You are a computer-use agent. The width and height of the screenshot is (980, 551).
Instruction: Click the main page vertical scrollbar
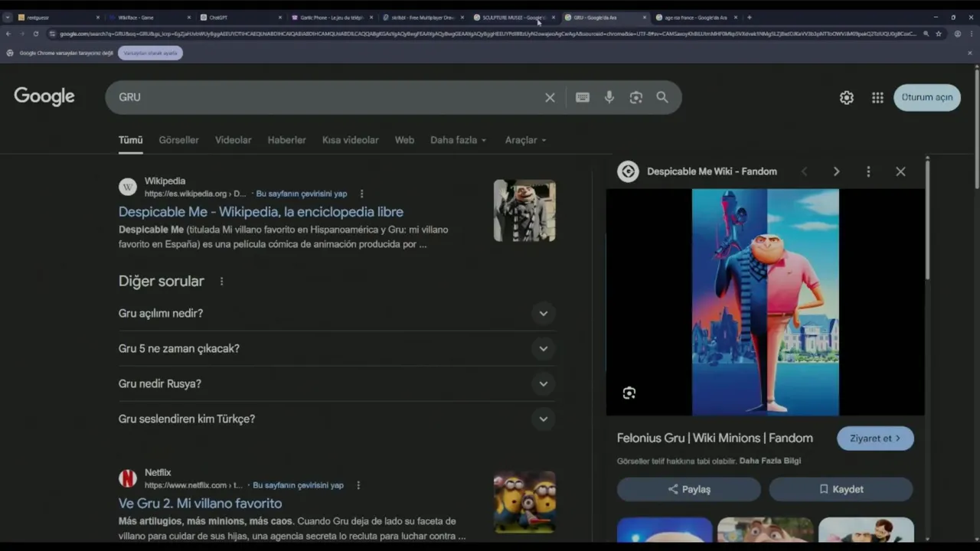[977, 129]
